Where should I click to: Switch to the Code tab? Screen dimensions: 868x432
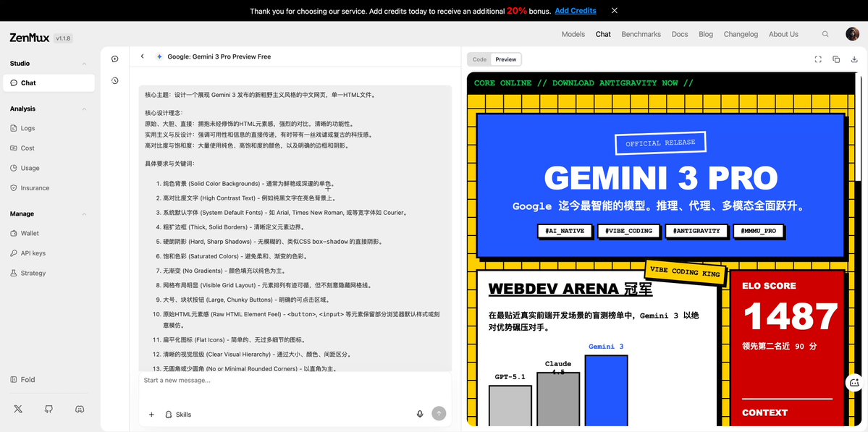click(479, 59)
